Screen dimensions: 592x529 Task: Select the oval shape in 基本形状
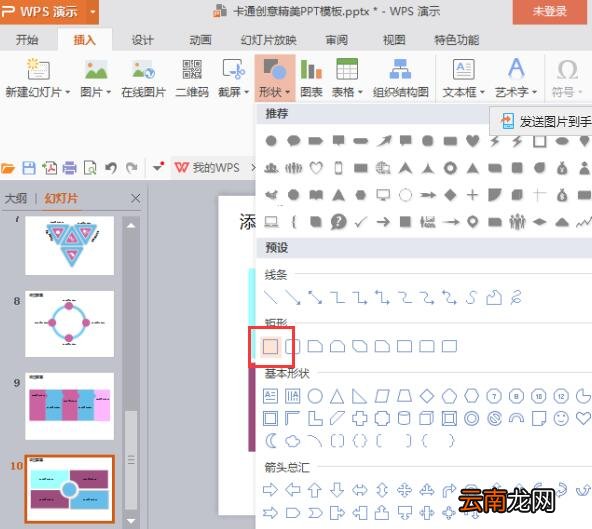point(315,396)
